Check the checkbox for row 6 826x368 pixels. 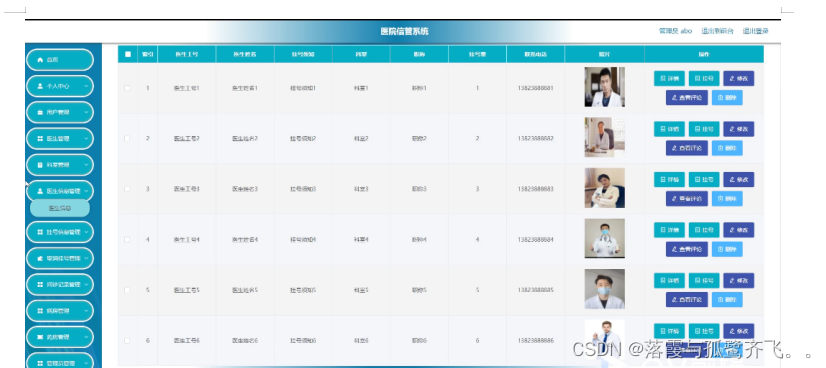click(x=127, y=341)
